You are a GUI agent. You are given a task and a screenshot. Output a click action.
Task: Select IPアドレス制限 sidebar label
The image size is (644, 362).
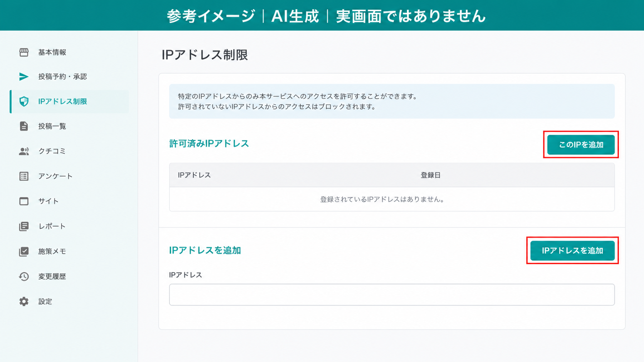(62, 102)
